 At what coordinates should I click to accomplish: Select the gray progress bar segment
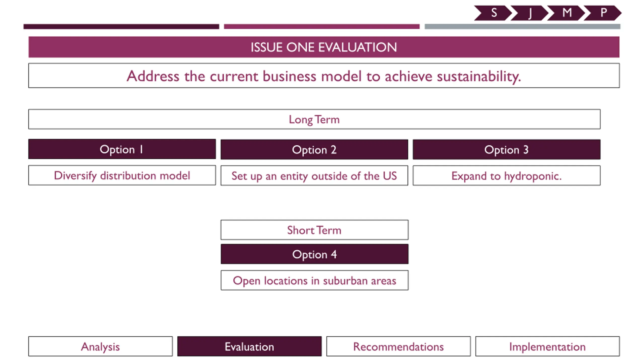point(522,27)
